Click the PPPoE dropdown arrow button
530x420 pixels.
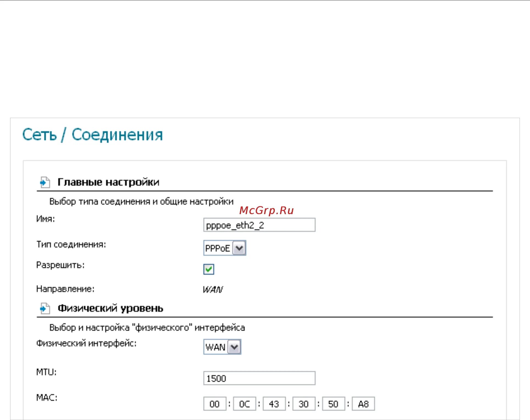pos(239,248)
